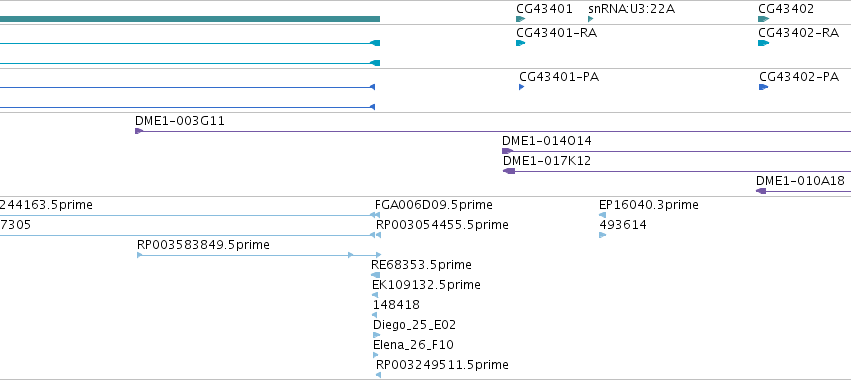Select the Elena_26_F10 feature arrow

pos(376,355)
